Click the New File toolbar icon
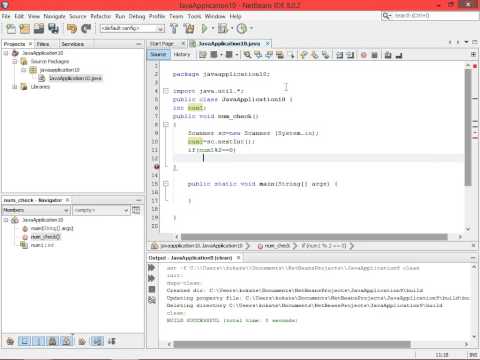The image size is (480, 360). 11,29
